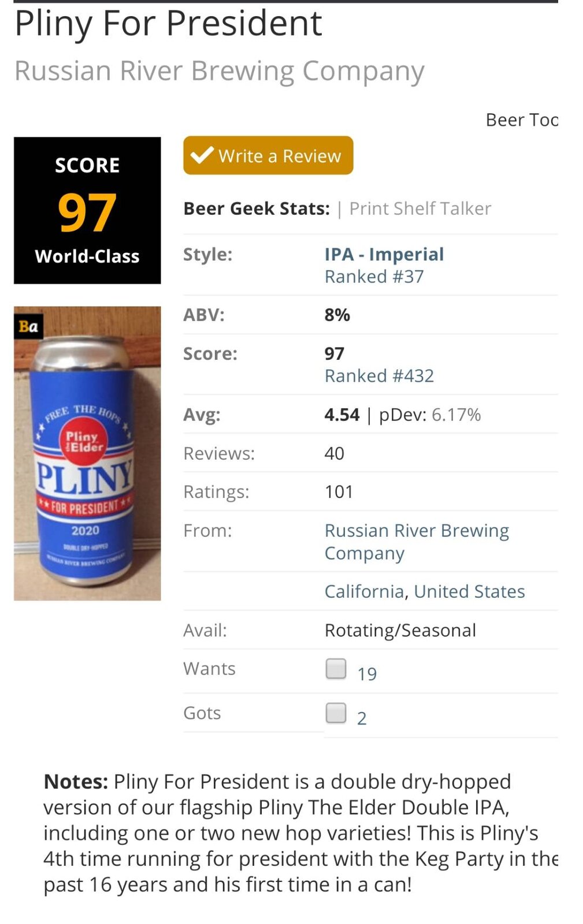The height and width of the screenshot is (924, 583).
Task: Open the Beer Tools menu
Action: tap(522, 120)
